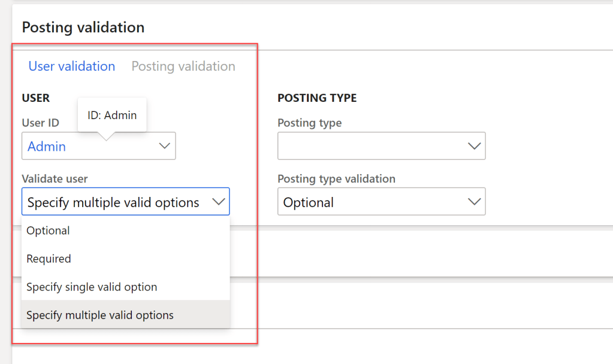Viewport: 613px width, 364px height.
Task: Click the Admin value in User ID
Action: pyautogui.click(x=47, y=147)
